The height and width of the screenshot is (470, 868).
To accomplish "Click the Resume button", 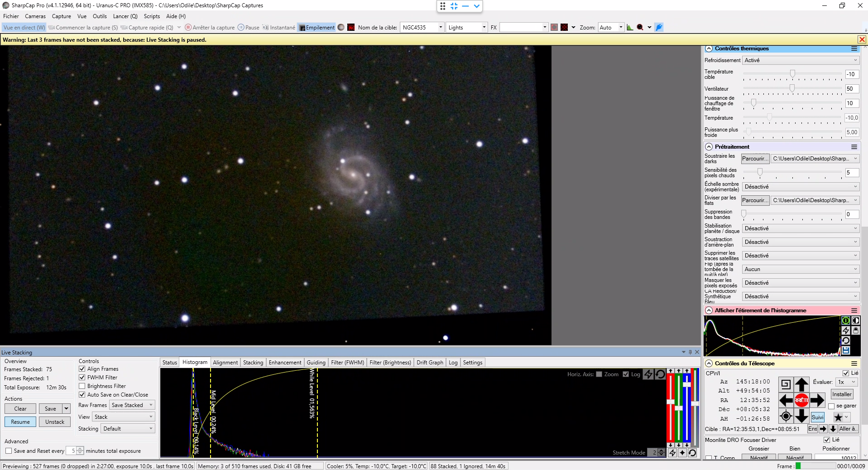I will [20, 422].
